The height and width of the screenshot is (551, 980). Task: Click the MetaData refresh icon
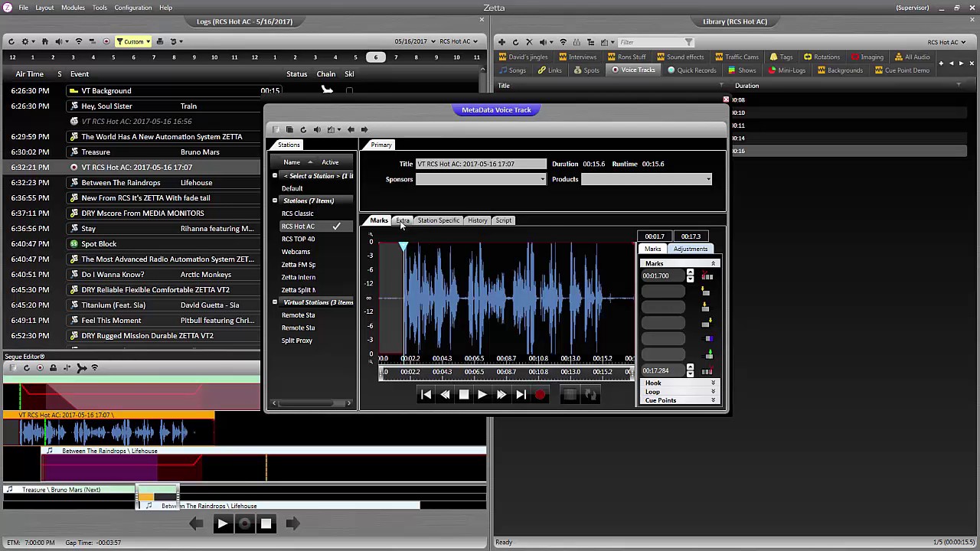coord(303,129)
